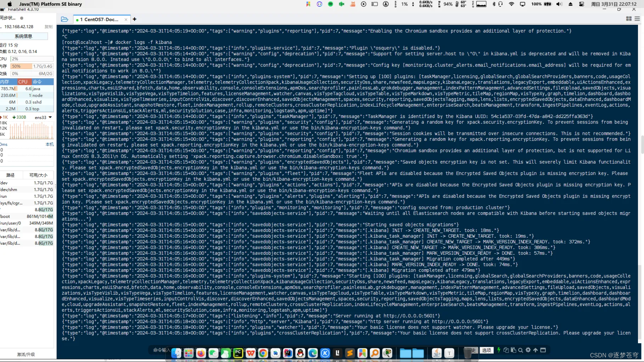Select the /dev/shm disk row

(27, 190)
